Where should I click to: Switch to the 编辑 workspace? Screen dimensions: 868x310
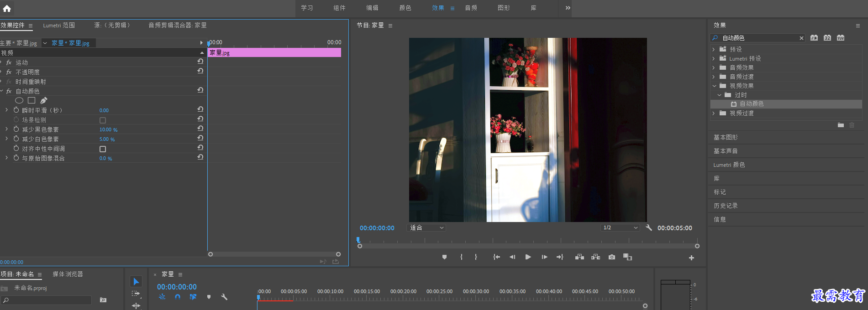coord(372,8)
